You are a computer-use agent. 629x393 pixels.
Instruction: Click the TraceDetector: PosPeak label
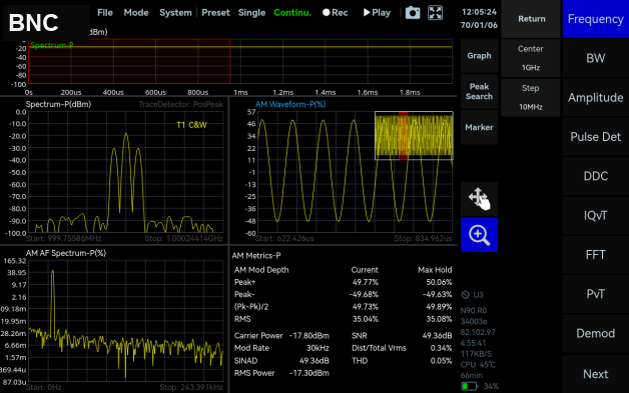[x=181, y=104]
